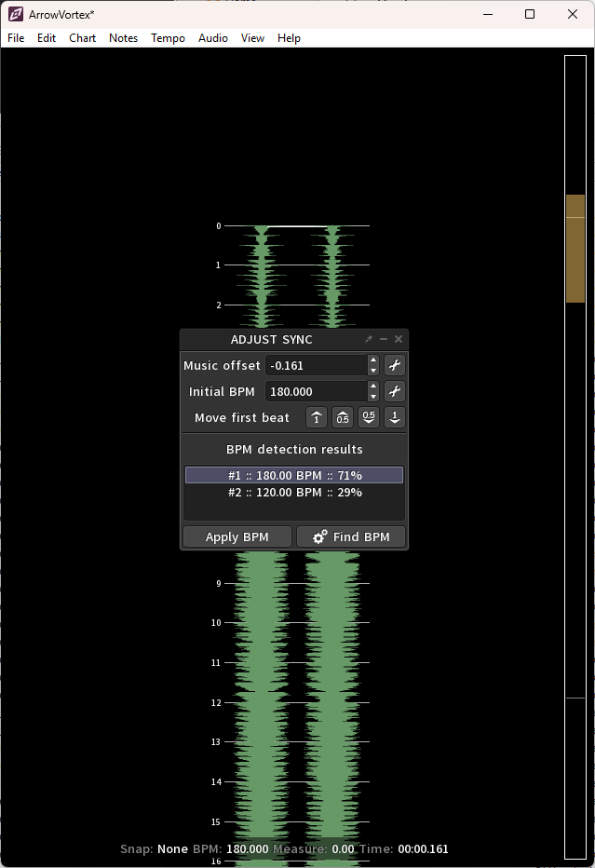The width and height of the screenshot is (595, 868).
Task: Select result #1 180.00 BPM 71%
Action: 294,475
